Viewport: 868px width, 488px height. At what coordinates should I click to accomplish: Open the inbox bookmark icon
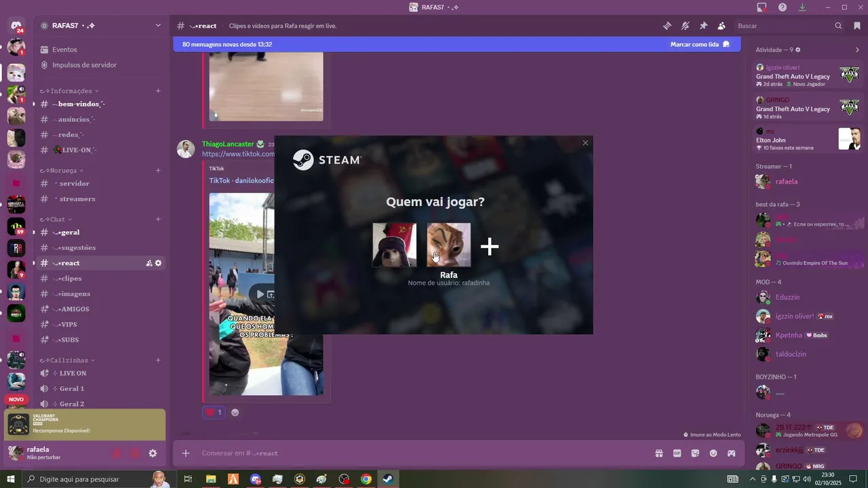[x=857, y=26]
